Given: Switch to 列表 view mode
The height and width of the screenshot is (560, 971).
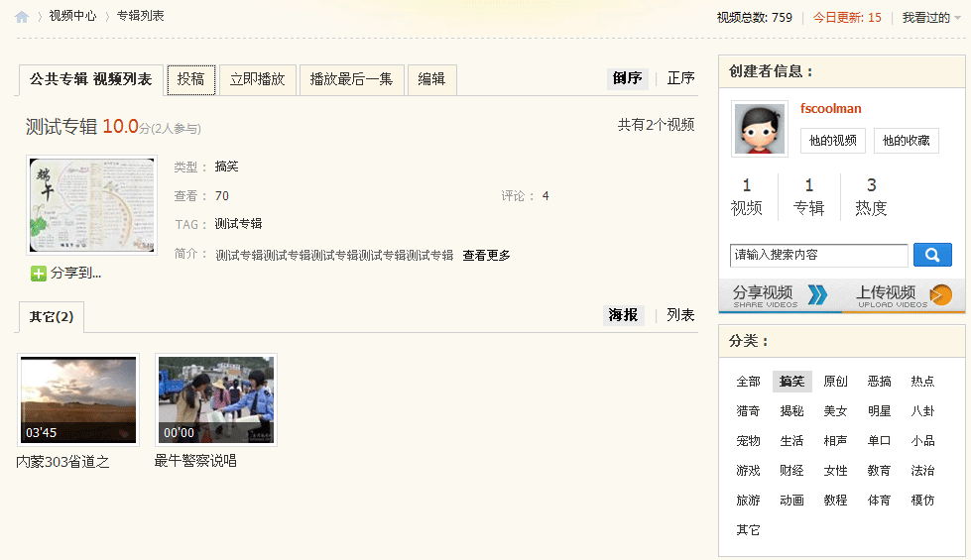Looking at the screenshot, I should point(680,315).
